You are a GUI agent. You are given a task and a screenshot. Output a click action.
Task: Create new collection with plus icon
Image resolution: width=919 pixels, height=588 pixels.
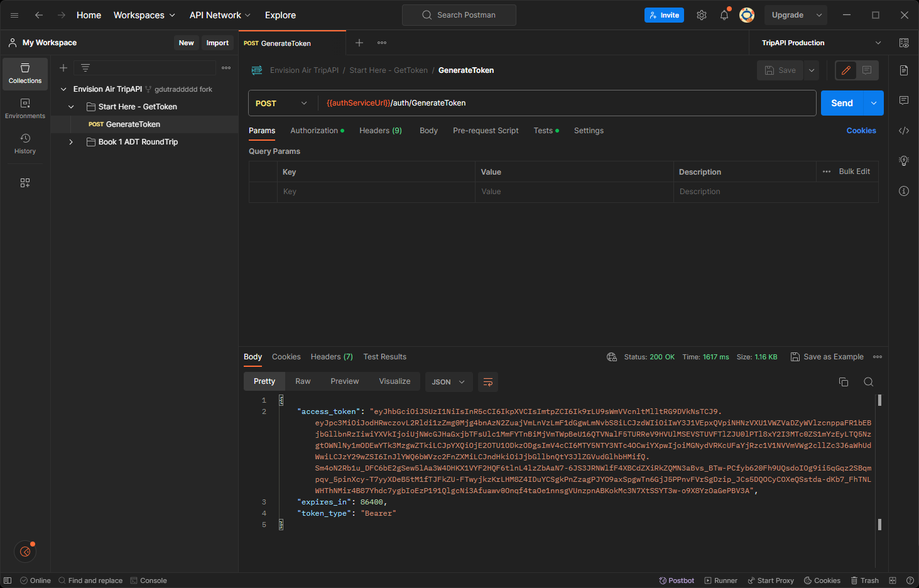[x=63, y=68]
